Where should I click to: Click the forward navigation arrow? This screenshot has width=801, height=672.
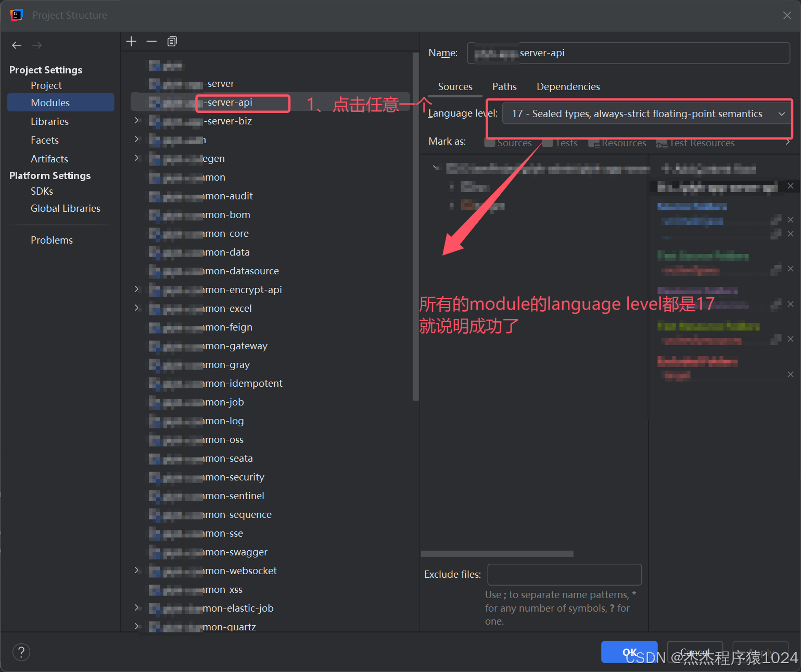36,45
